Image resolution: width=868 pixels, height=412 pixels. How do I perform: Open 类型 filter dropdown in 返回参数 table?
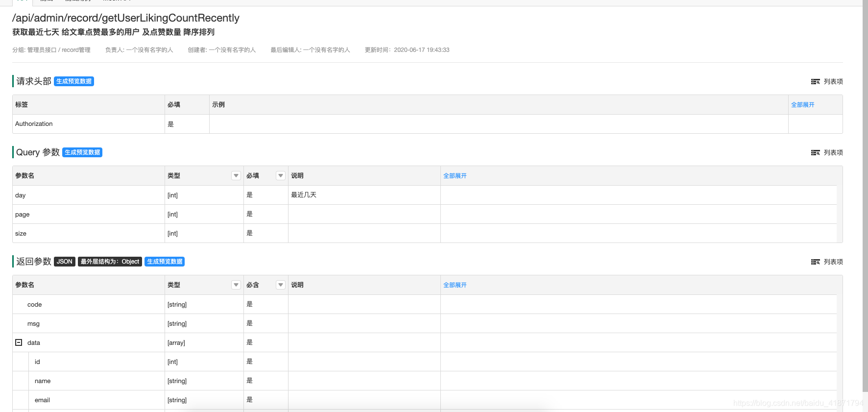pyautogui.click(x=236, y=285)
